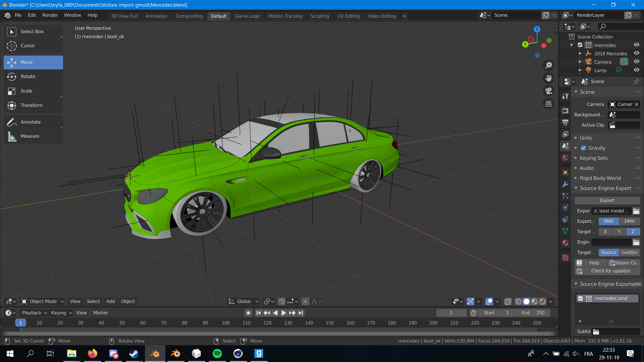Click the zoom view magnifier icon
The height and width of the screenshot is (362, 644).
[x=549, y=65]
